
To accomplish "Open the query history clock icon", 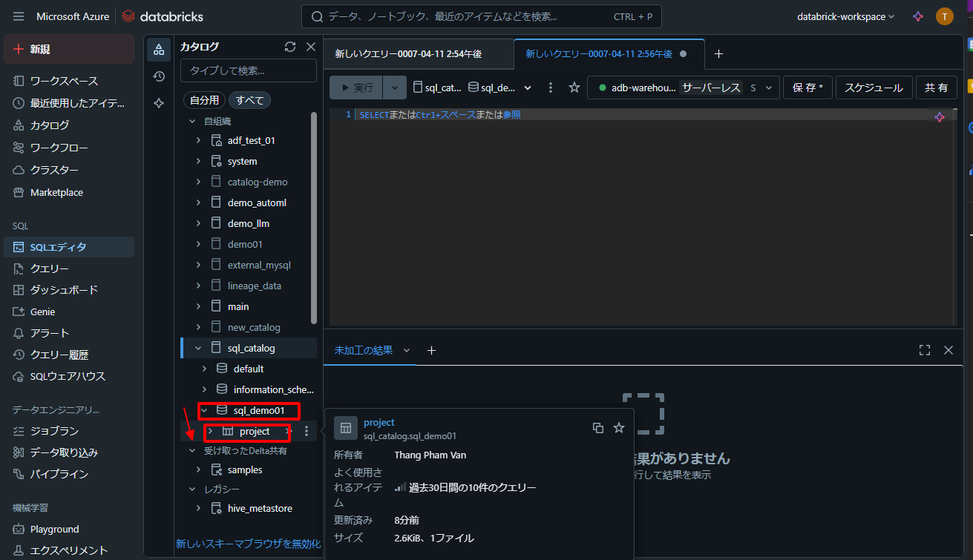I will point(158,76).
